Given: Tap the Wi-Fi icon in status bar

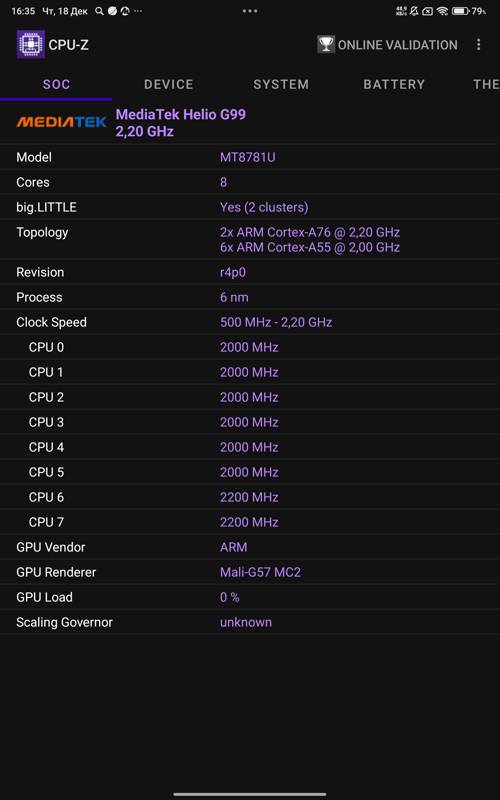Looking at the screenshot, I should (x=442, y=11).
